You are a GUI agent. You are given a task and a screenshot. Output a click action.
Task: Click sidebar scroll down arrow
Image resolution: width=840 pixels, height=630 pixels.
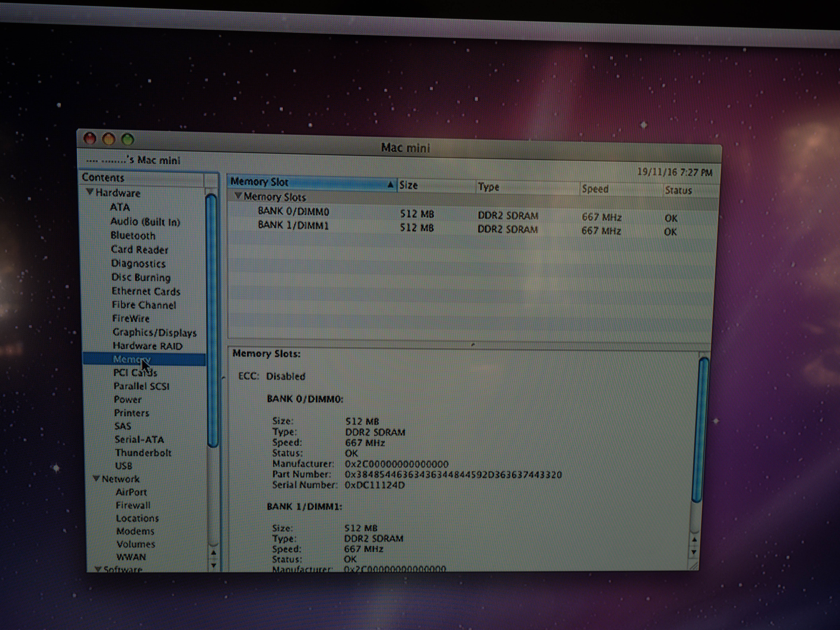(x=213, y=565)
